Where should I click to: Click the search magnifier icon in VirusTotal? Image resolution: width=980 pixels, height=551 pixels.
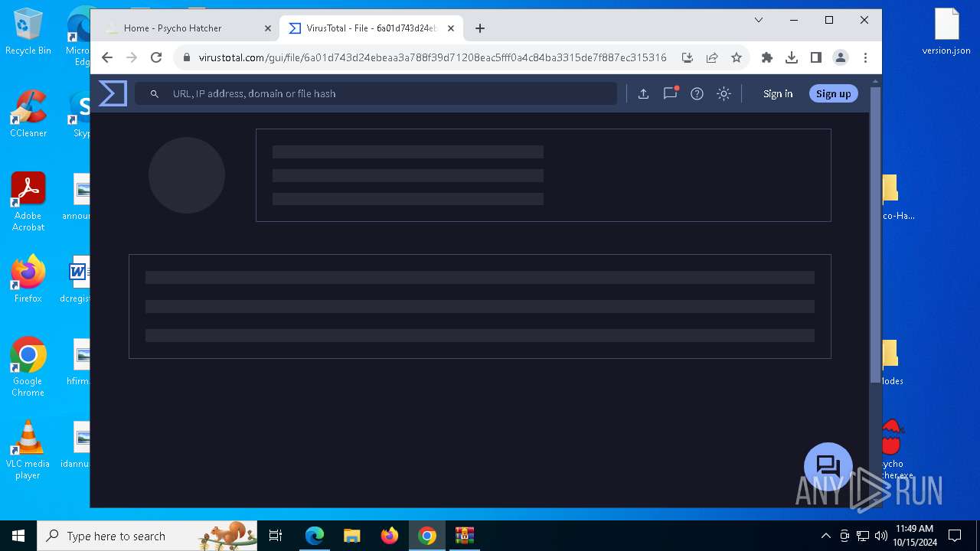coord(154,93)
